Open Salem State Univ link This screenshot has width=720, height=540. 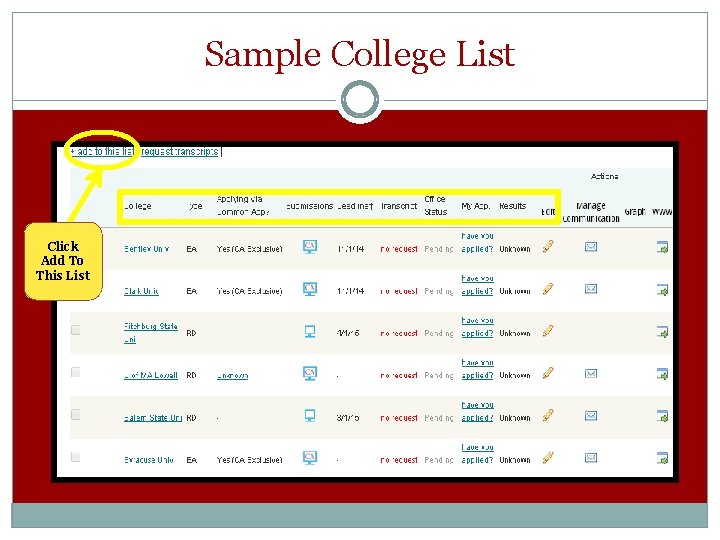pos(152,418)
